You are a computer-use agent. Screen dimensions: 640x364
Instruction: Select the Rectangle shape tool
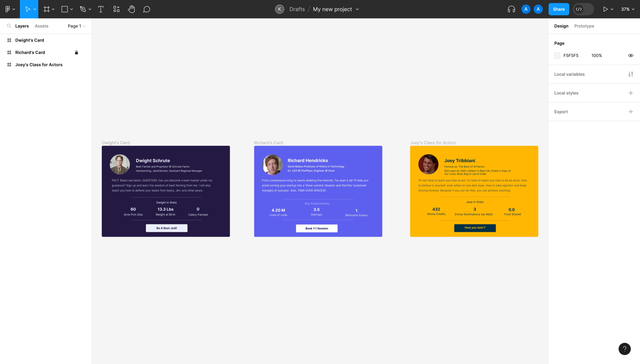65,9
